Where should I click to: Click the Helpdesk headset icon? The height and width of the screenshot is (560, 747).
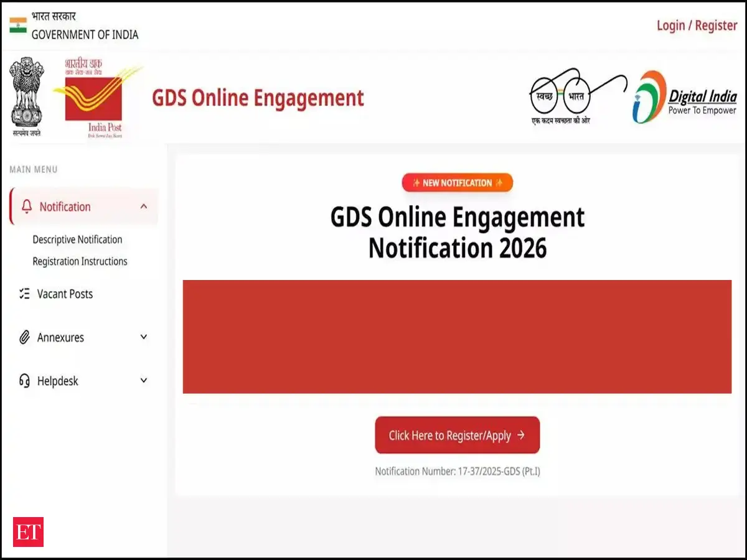coord(25,380)
